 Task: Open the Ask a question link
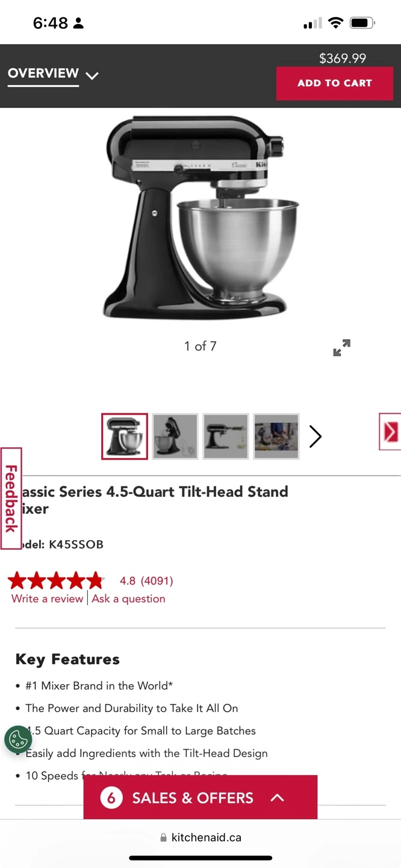[128, 599]
